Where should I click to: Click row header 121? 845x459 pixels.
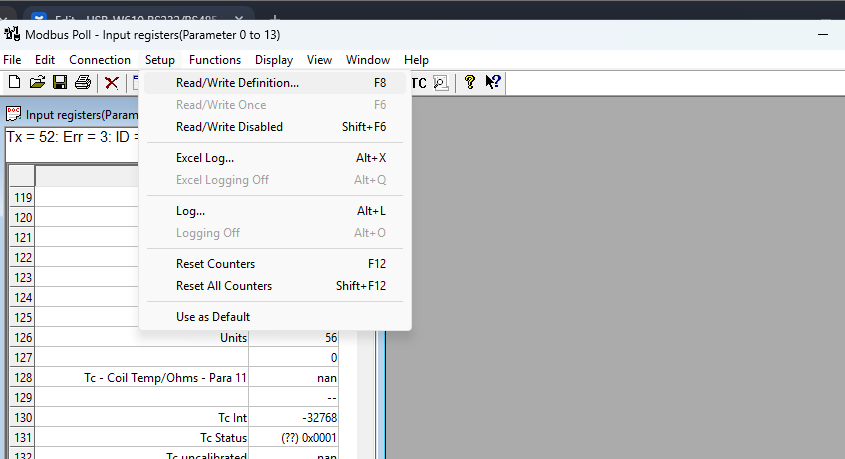[23, 238]
